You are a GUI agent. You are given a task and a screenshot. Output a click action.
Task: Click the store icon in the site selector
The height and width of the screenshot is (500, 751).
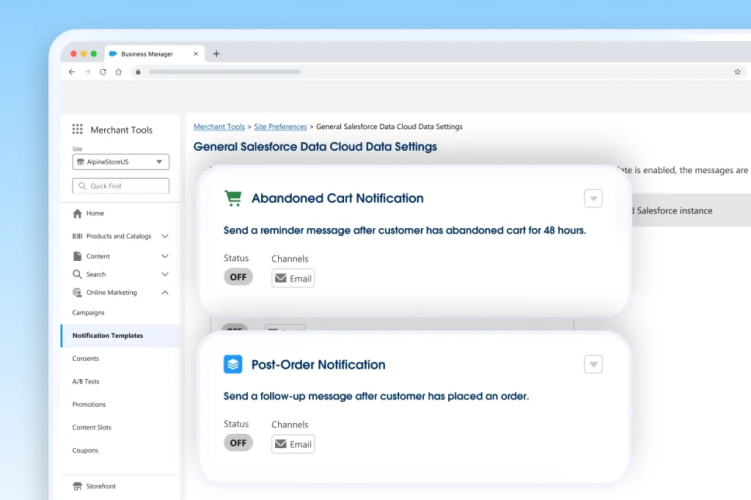pos(80,162)
